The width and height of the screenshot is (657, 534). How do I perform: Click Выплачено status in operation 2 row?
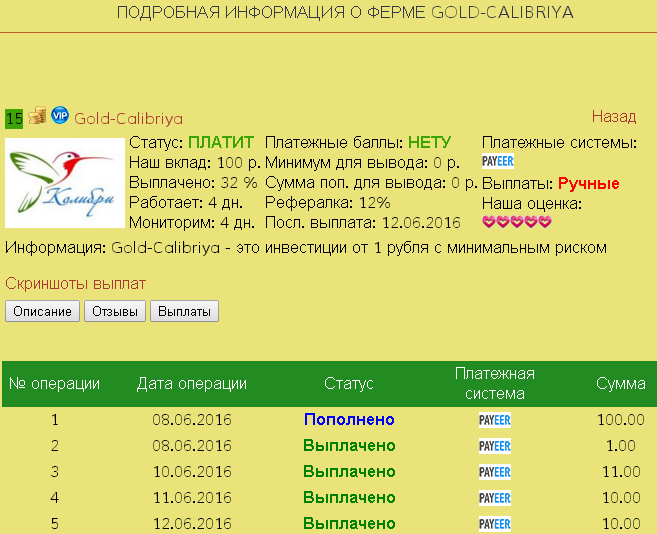[x=349, y=446]
